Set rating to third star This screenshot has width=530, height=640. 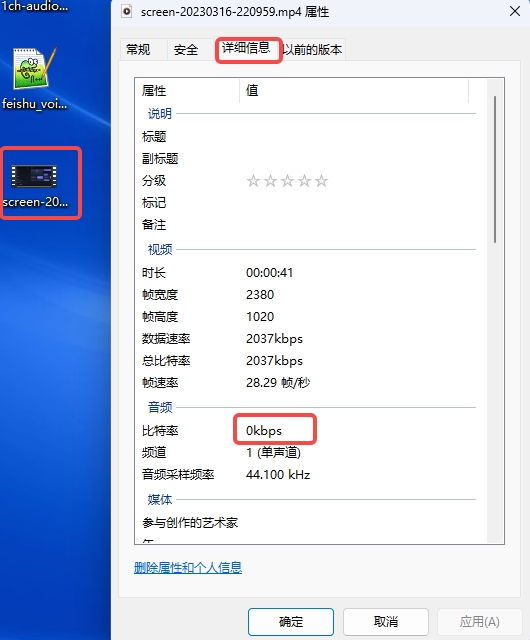[287, 180]
